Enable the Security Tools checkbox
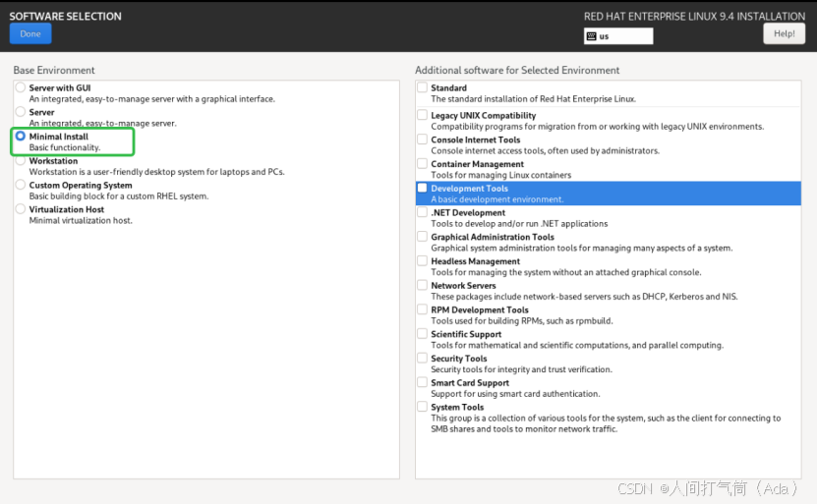817x504 pixels. [422, 358]
